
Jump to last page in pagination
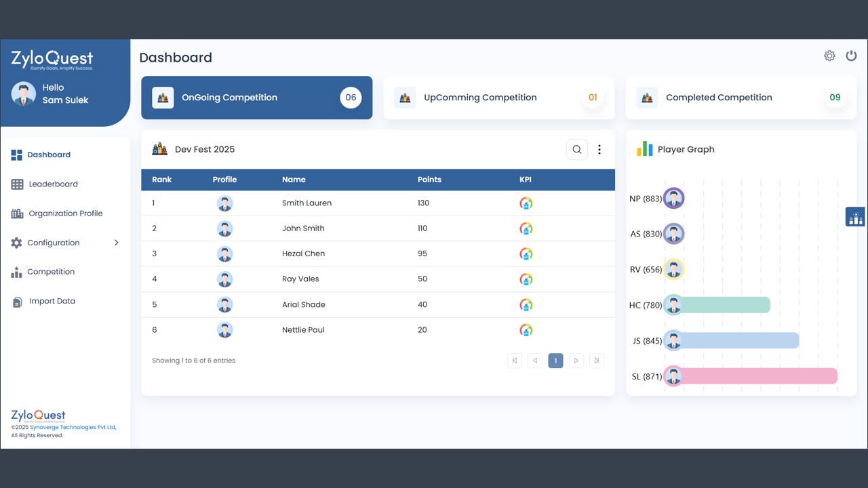(597, 361)
